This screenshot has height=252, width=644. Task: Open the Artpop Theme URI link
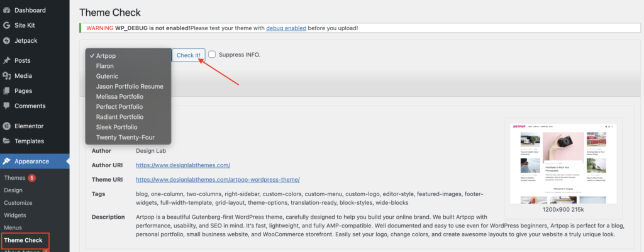pyautogui.click(x=218, y=180)
